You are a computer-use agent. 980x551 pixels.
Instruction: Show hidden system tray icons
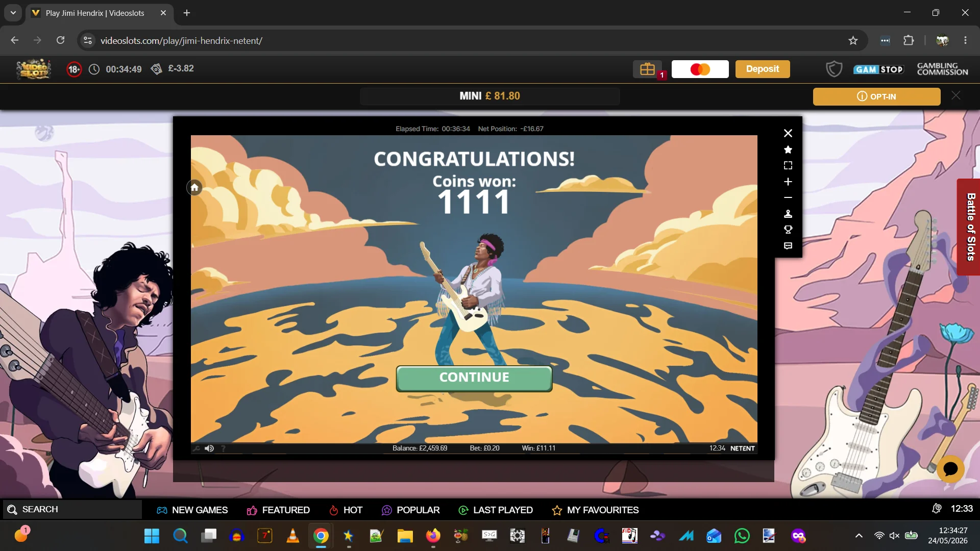coord(859,536)
